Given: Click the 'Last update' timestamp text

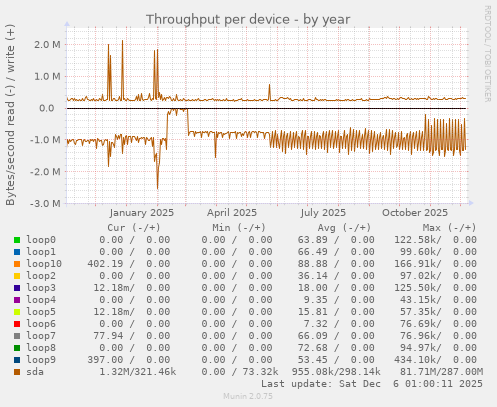Looking at the screenshot, I should coord(372,384).
